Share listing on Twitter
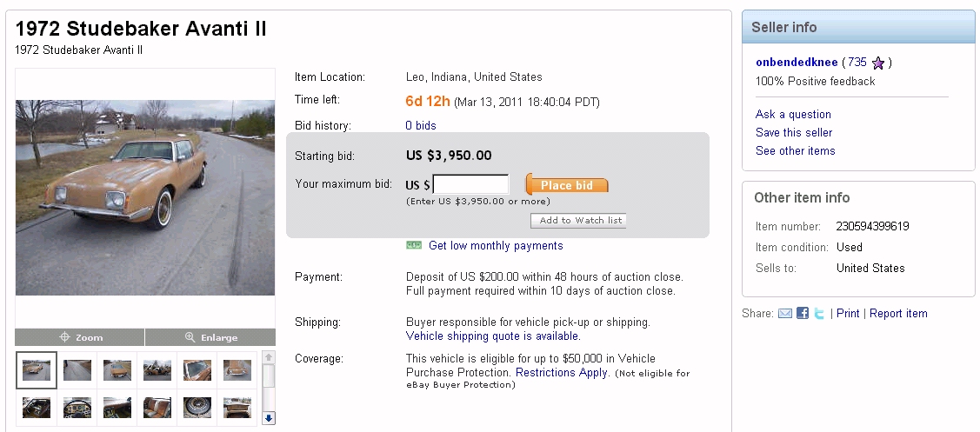The height and width of the screenshot is (432, 980). pos(819,314)
